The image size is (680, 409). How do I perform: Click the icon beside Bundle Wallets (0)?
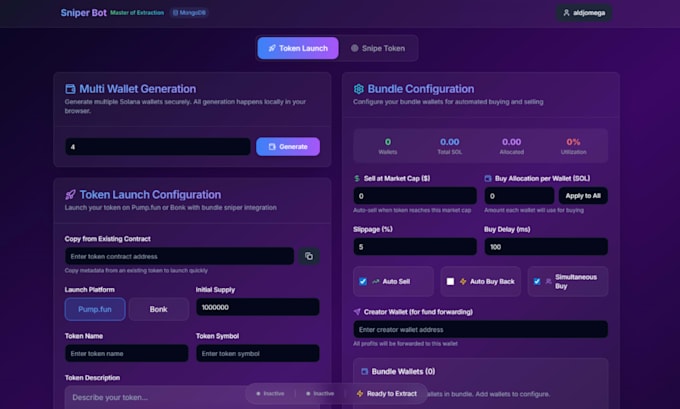[x=365, y=371]
